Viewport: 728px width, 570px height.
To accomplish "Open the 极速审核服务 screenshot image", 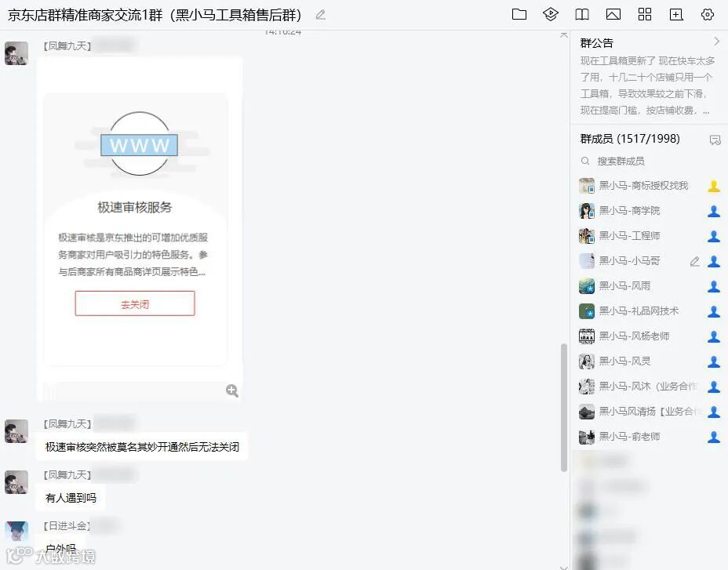I will coord(140,229).
